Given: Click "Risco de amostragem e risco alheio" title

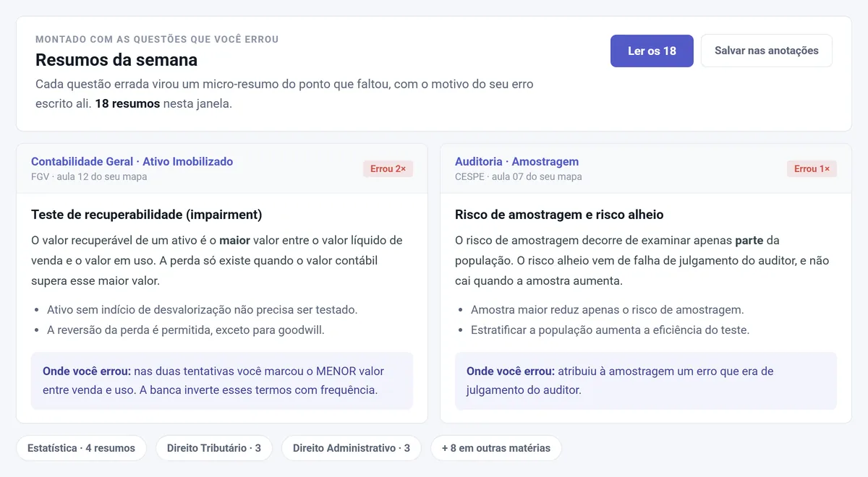Looking at the screenshot, I should point(559,215).
